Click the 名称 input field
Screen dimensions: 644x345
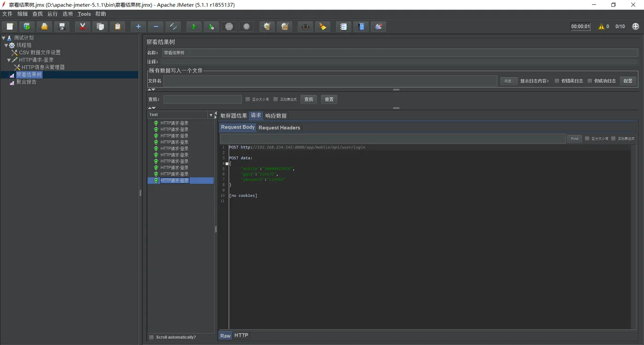point(400,53)
